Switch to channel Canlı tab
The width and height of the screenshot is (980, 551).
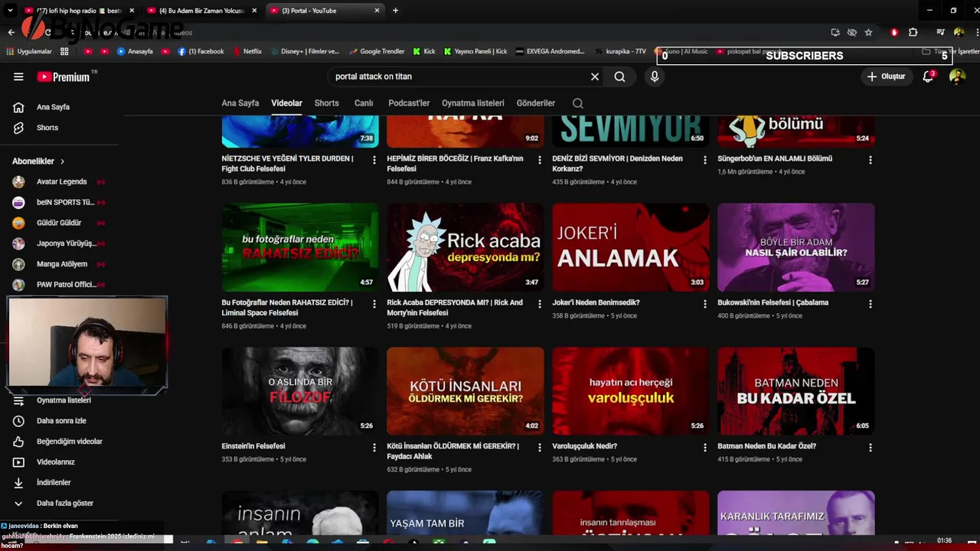click(x=364, y=103)
